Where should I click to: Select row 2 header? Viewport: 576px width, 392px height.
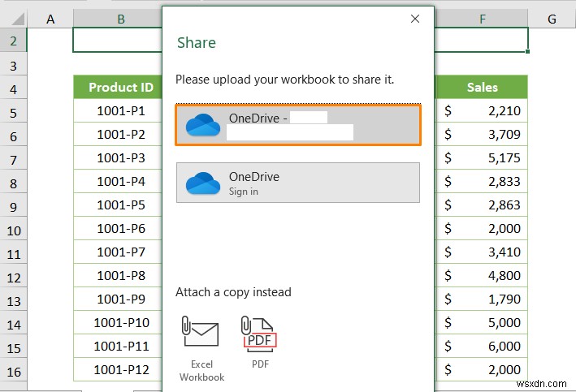pyautogui.click(x=13, y=41)
